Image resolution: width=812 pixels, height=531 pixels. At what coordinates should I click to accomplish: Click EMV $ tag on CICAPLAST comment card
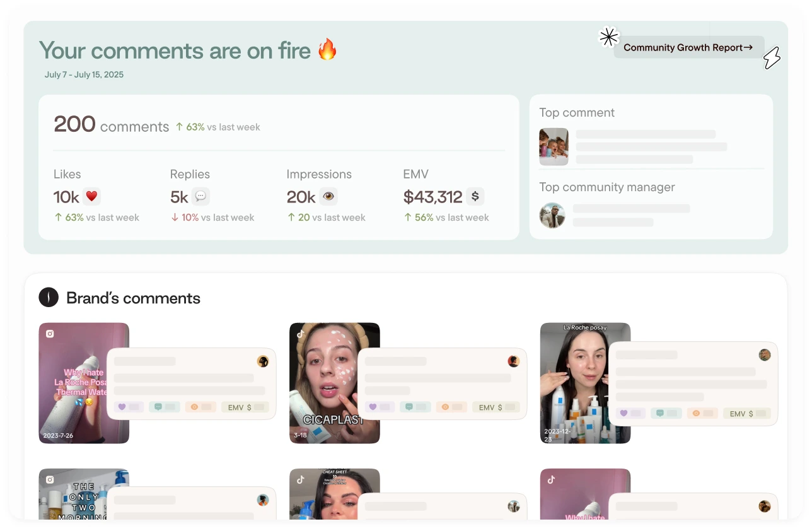pyautogui.click(x=496, y=407)
